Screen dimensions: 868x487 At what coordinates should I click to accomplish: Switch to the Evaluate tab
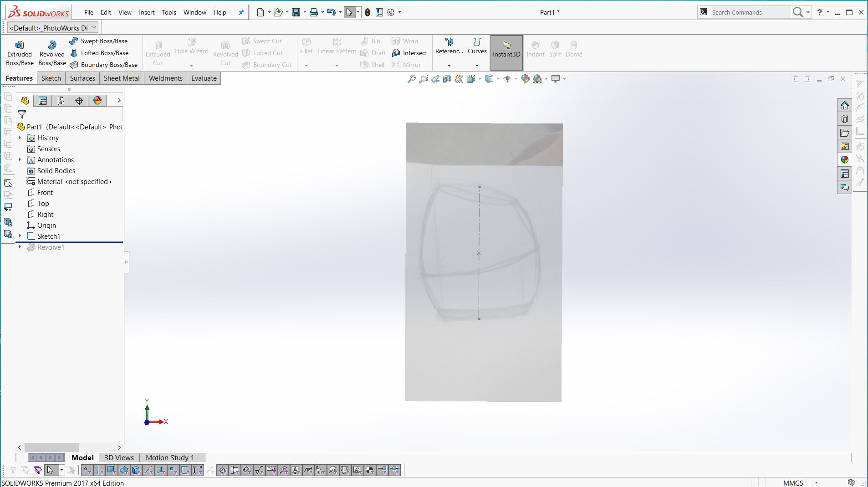pyautogui.click(x=204, y=78)
